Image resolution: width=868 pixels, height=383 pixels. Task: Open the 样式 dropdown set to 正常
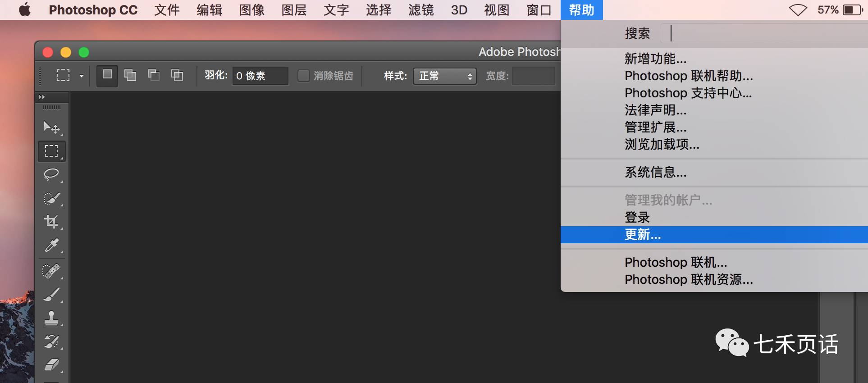[445, 76]
